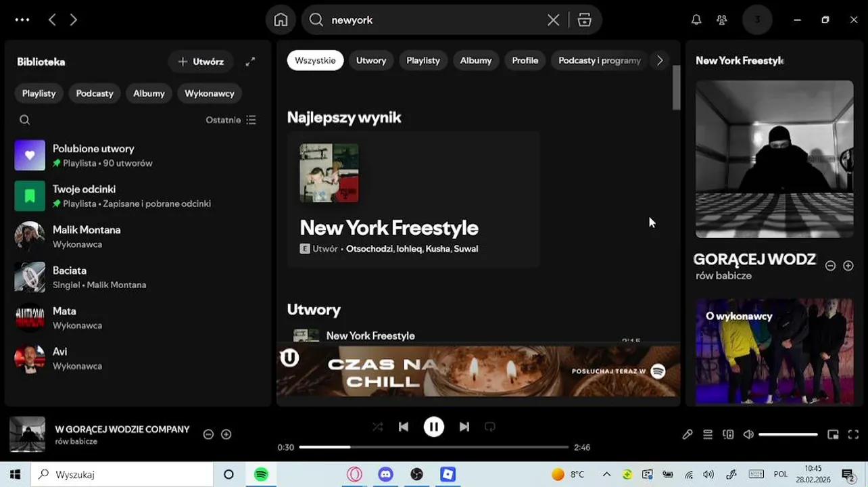Go forward with the right arrow

73,20
